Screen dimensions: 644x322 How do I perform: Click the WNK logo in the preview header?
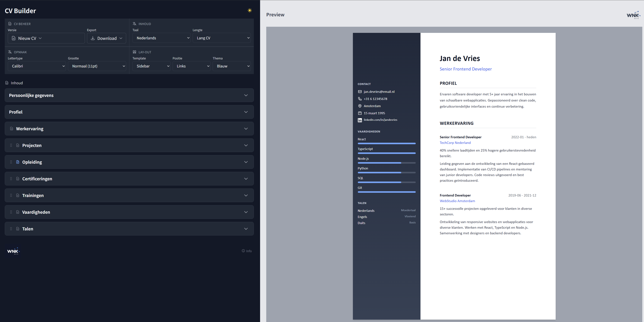click(x=633, y=15)
